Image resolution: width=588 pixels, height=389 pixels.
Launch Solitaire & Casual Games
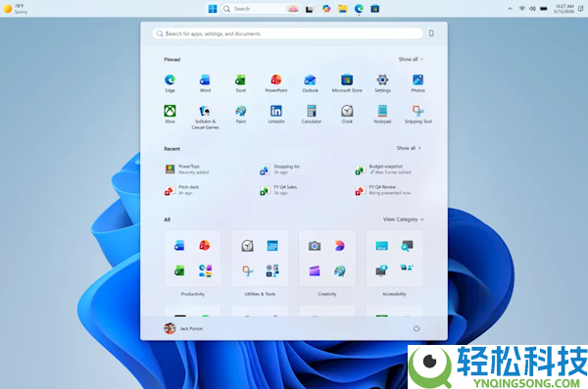pyautogui.click(x=205, y=117)
